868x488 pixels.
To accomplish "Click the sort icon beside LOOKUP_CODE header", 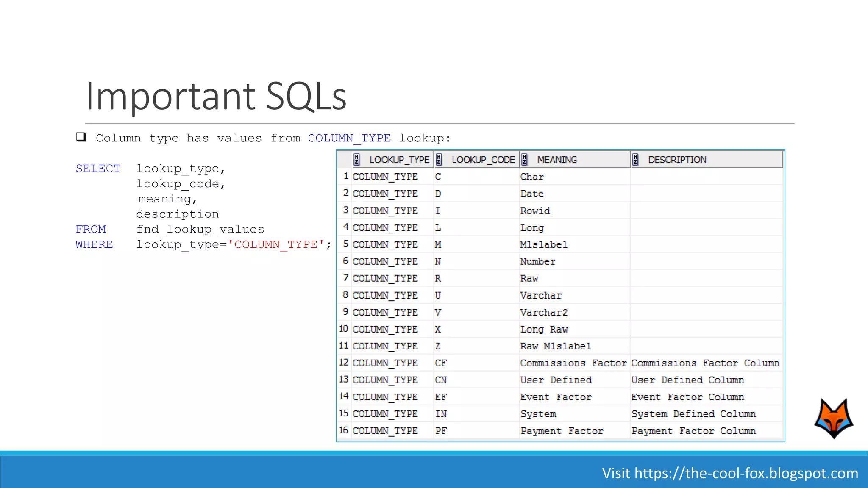I will pos(439,160).
